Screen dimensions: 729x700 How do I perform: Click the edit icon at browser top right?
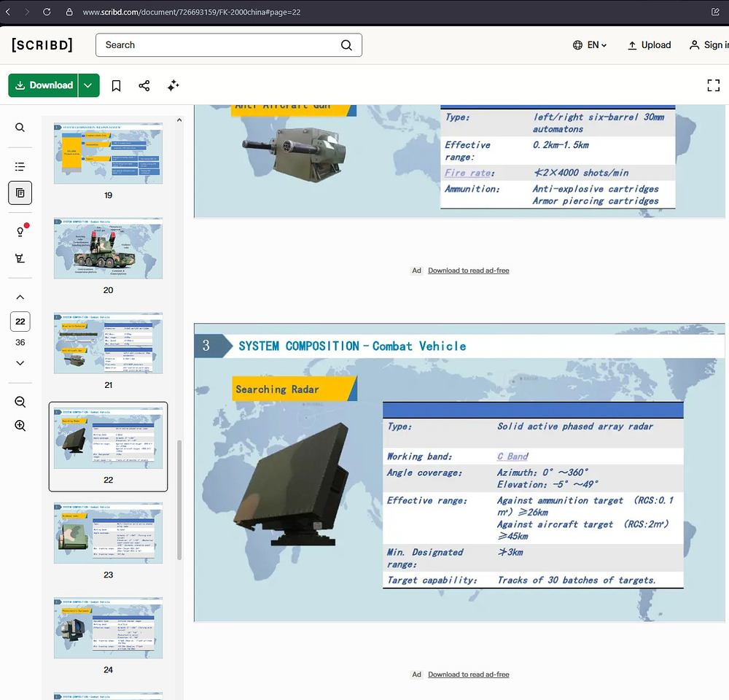(715, 12)
